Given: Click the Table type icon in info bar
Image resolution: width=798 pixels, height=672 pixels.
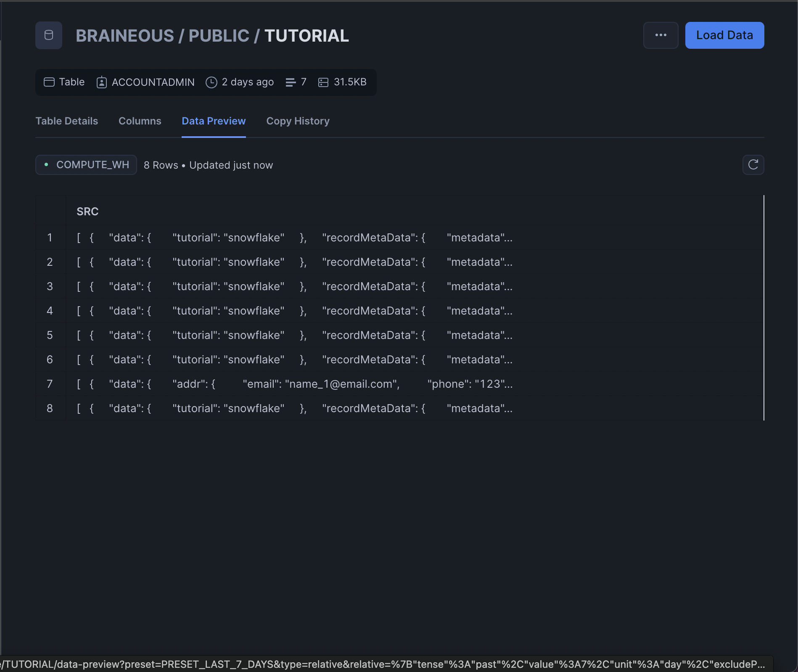Looking at the screenshot, I should pos(49,82).
